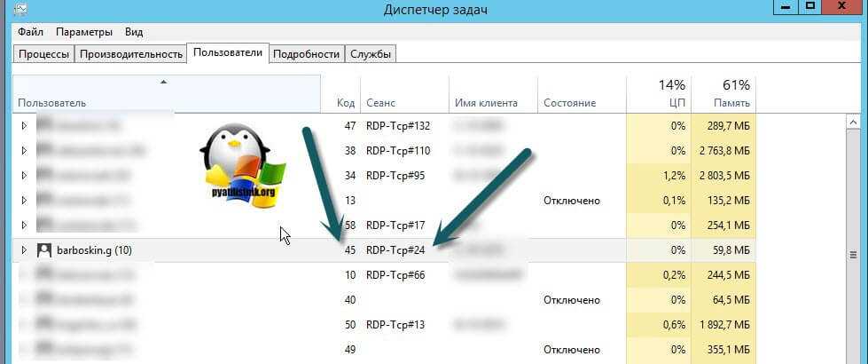Click the RDP-Tcp#132 session cell
The height and width of the screenshot is (364, 868).
click(398, 126)
